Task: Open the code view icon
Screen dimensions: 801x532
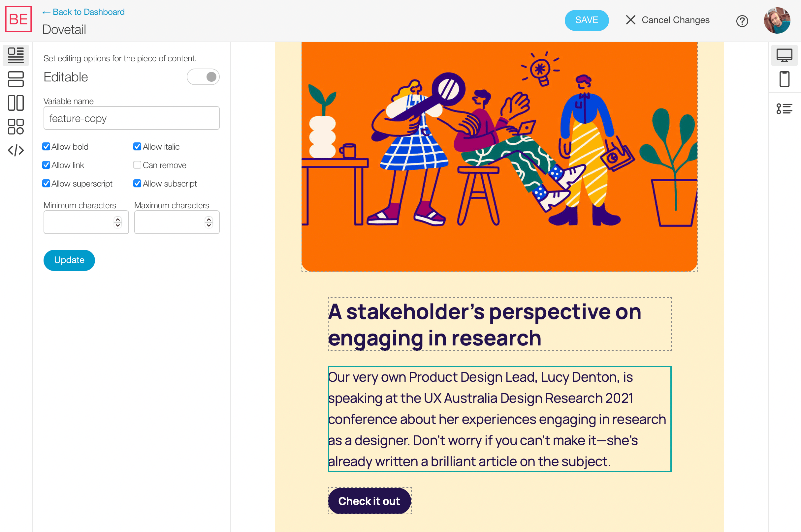Action: [16, 150]
